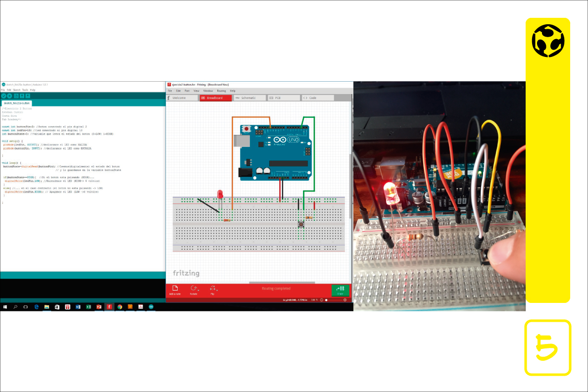
Task: Open the Arduino File menu
Action: tap(3, 90)
